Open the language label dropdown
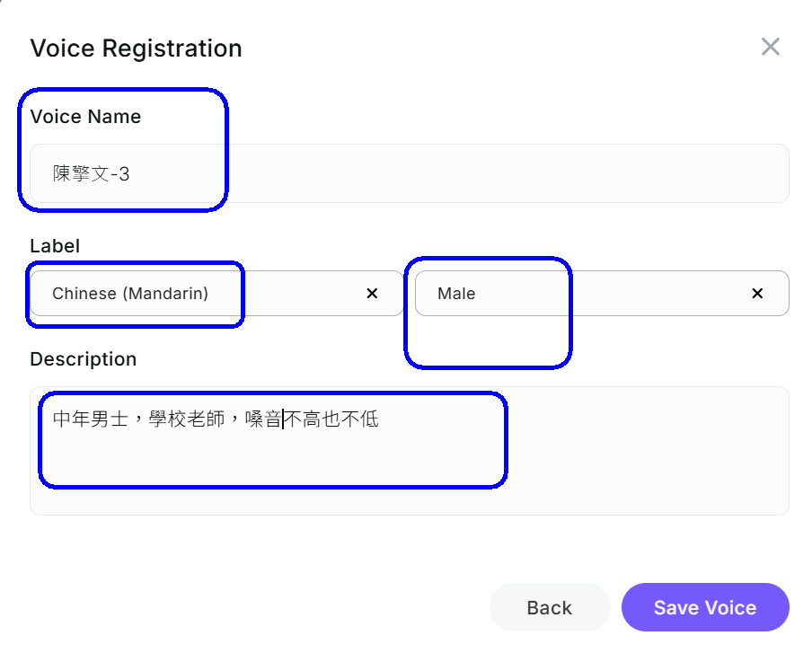The height and width of the screenshot is (653, 812). (x=287, y=294)
